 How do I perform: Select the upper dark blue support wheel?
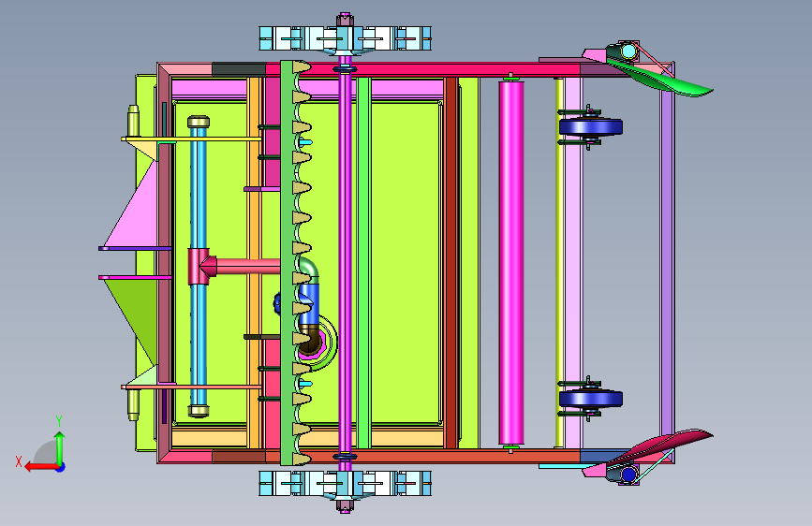(x=591, y=127)
